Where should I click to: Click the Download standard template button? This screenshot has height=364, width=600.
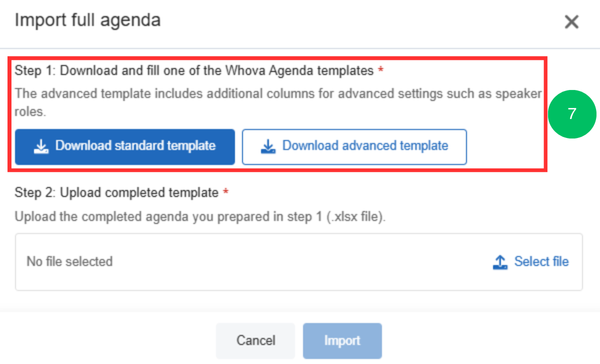pos(125,147)
